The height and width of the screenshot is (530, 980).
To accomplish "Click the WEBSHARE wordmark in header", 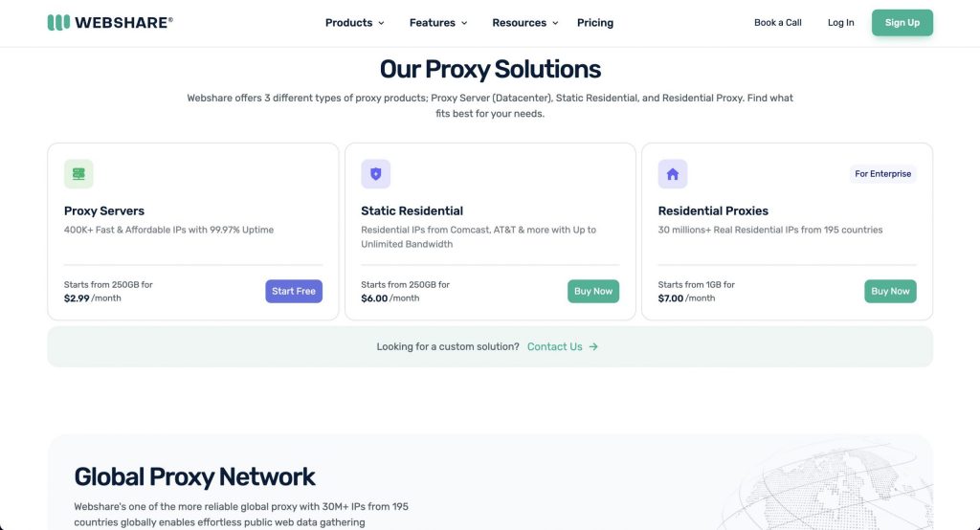I will coord(123,23).
